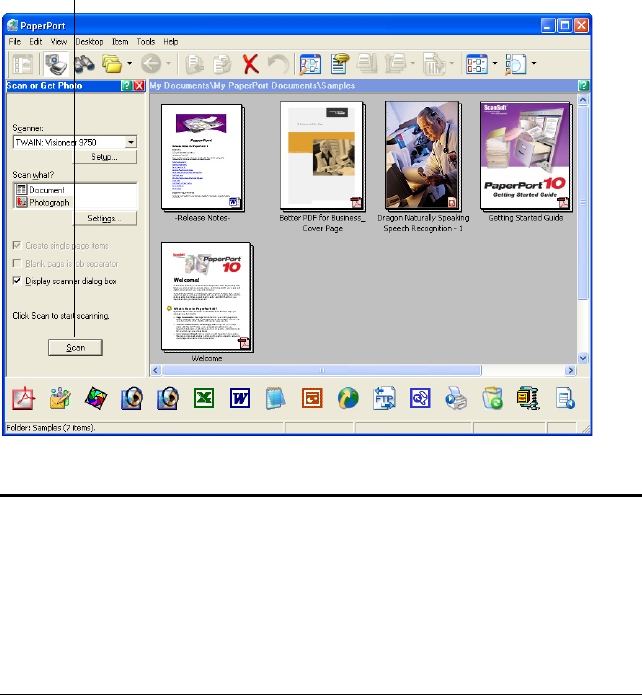Screen dimensions: 642x695
Task: Click the Scan button
Action: [75, 348]
